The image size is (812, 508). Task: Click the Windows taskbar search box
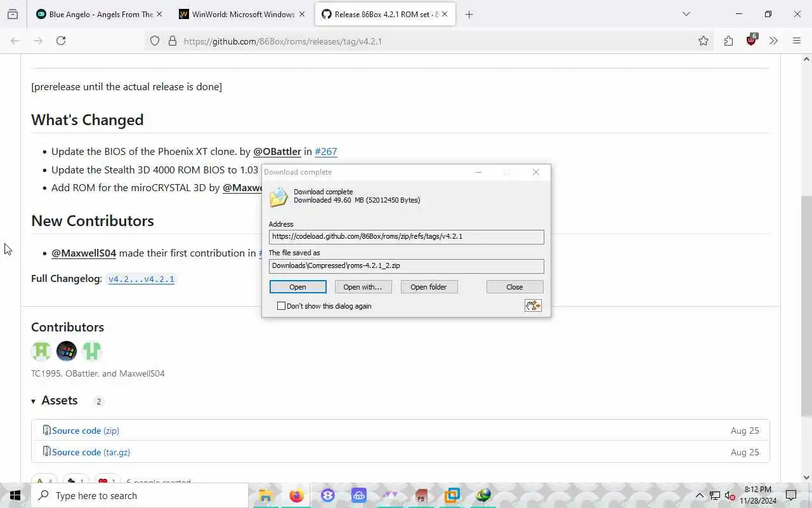[x=140, y=495]
